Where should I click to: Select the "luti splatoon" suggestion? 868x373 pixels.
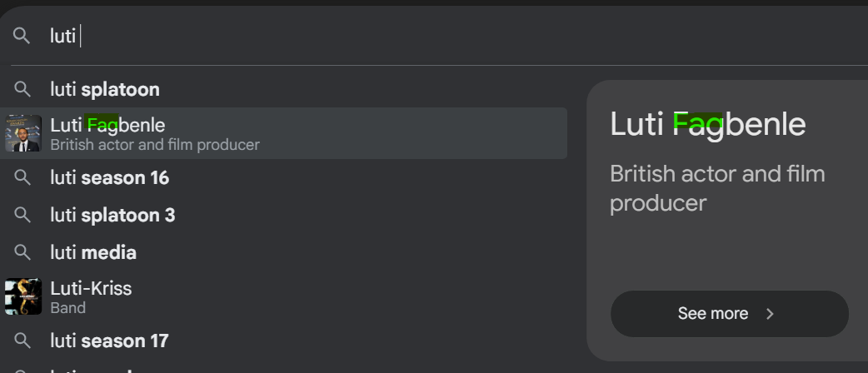[105, 89]
